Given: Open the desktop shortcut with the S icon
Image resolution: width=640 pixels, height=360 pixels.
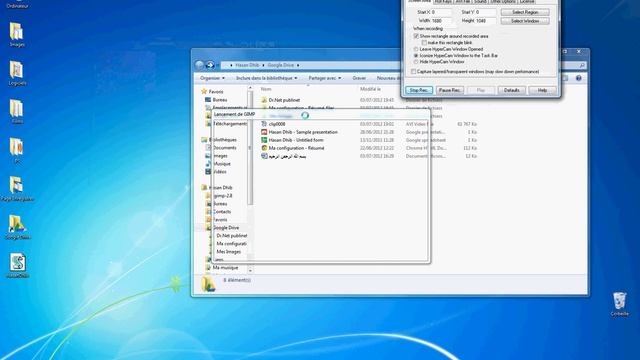Looking at the screenshot, I should 17,265.
